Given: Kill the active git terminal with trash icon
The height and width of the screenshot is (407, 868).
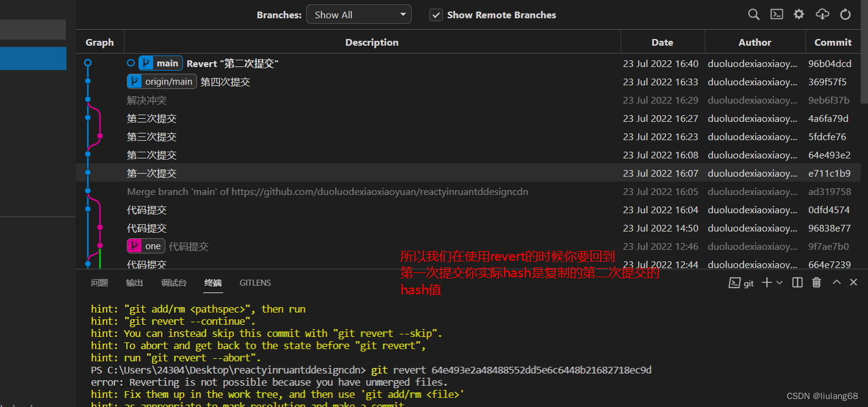Looking at the screenshot, I should tap(817, 282).
